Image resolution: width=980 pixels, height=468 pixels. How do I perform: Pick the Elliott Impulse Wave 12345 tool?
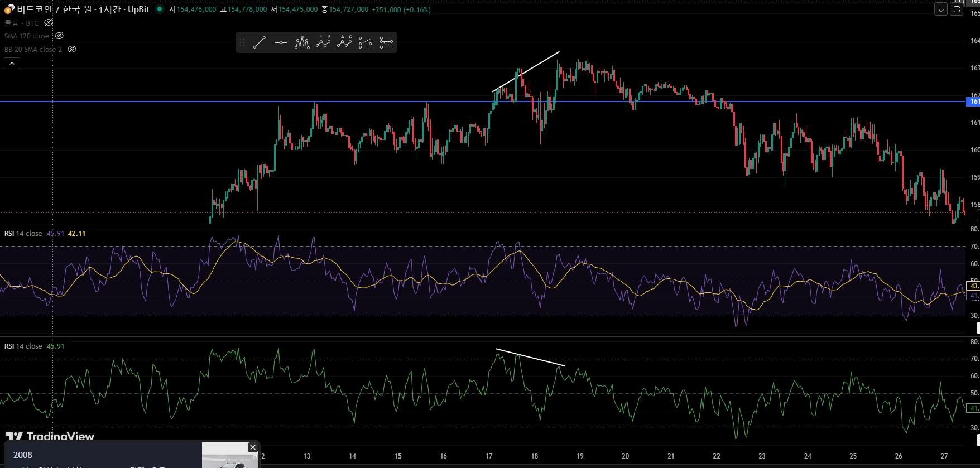point(323,42)
